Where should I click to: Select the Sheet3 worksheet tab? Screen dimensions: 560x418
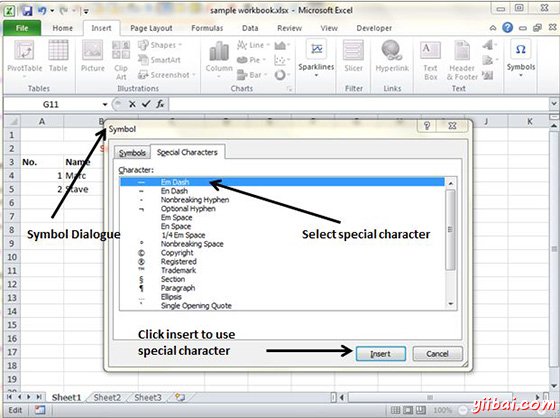pos(148,397)
